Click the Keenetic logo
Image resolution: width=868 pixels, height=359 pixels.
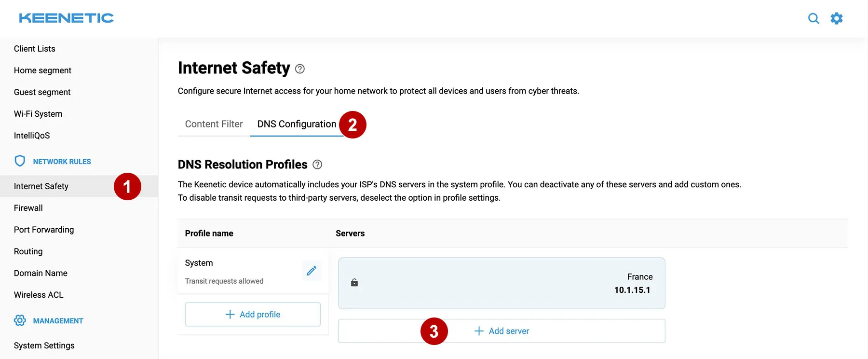tap(66, 18)
